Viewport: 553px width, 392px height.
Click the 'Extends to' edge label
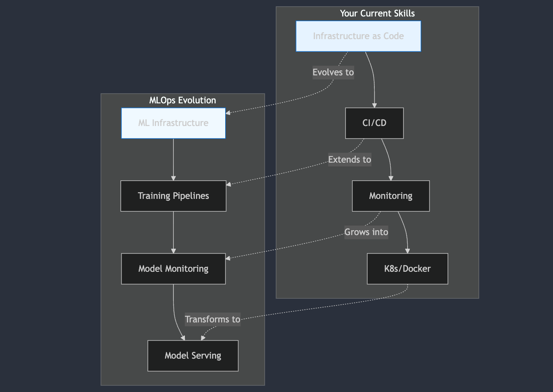(x=349, y=159)
